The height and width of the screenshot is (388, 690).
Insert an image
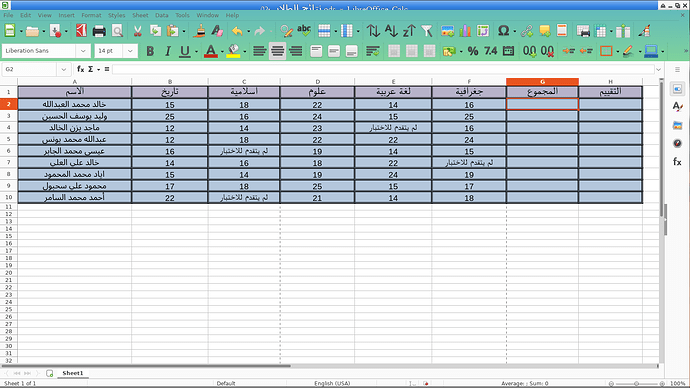[x=448, y=31]
